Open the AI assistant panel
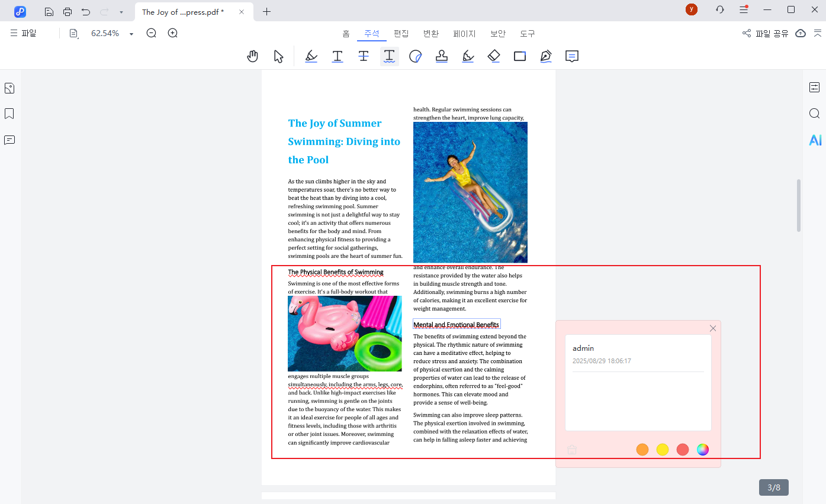 click(x=815, y=140)
